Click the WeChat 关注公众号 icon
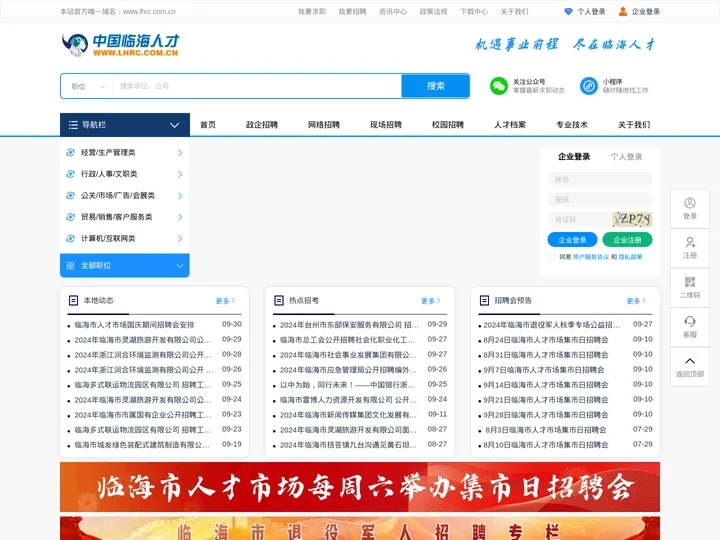The width and height of the screenshot is (720, 540). [x=499, y=86]
